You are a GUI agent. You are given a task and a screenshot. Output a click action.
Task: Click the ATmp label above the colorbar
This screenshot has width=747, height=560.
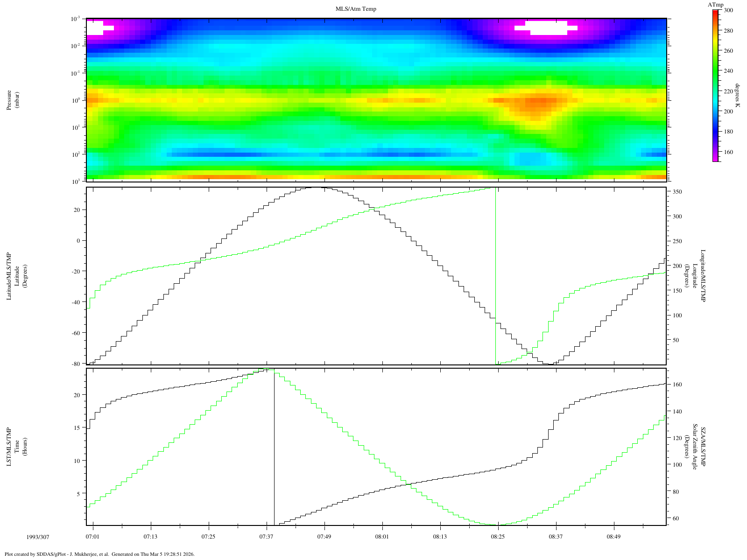(x=715, y=5)
